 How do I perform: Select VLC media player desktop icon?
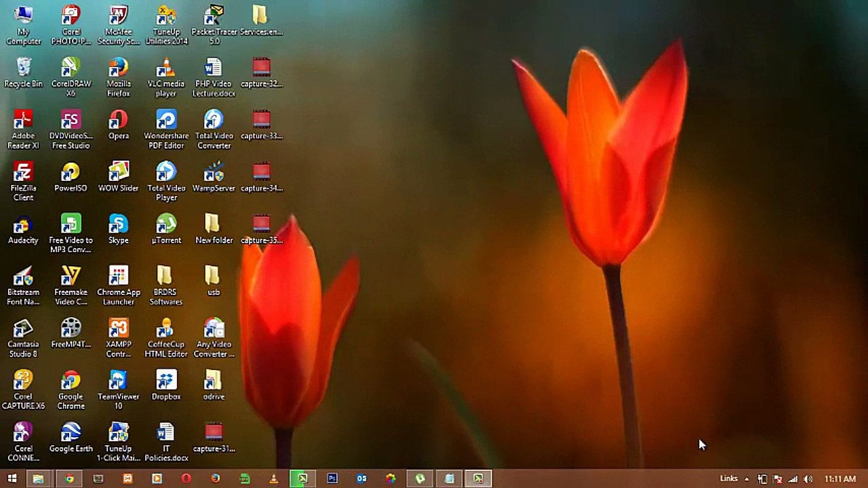pos(166,77)
